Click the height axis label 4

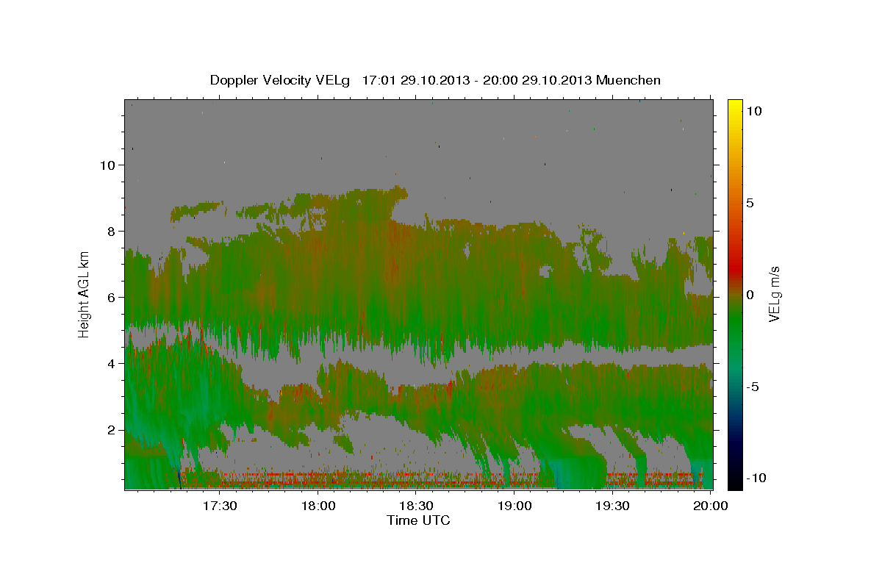click(111, 364)
